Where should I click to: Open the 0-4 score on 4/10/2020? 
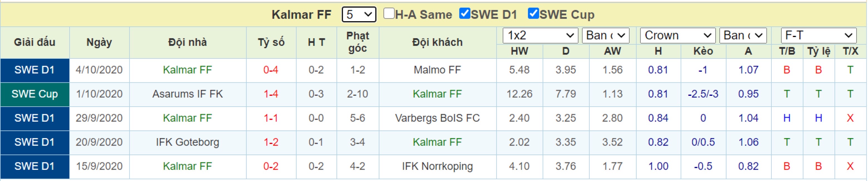click(x=271, y=70)
